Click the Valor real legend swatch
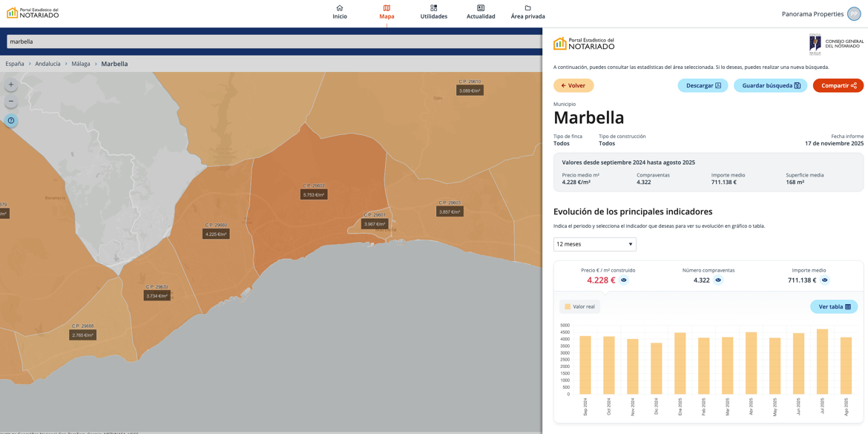Screen dimensions: 868x434 click(x=568, y=306)
